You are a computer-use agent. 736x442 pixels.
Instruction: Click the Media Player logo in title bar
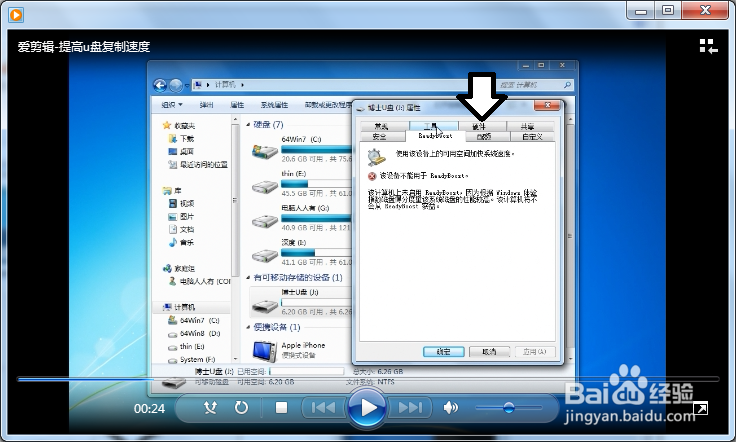point(15,15)
